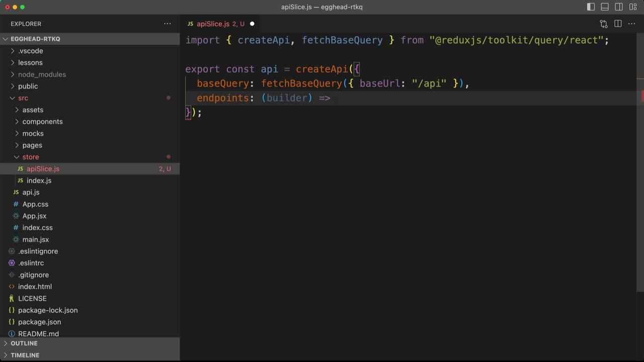Toggle primary sidebar layout icon
The height and width of the screenshot is (362, 644).
pos(591,7)
